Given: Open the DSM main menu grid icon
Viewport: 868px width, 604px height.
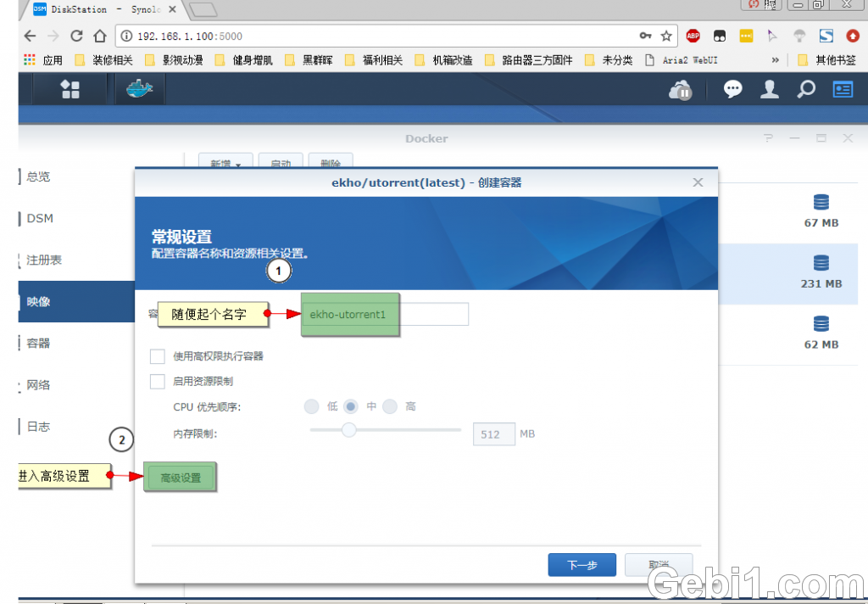Looking at the screenshot, I should (70, 88).
